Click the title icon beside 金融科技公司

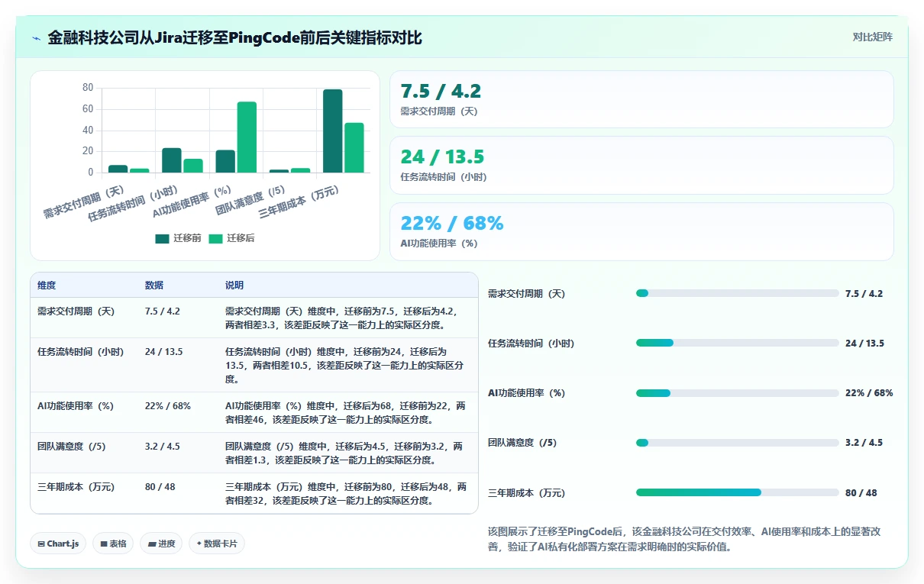click(36, 38)
